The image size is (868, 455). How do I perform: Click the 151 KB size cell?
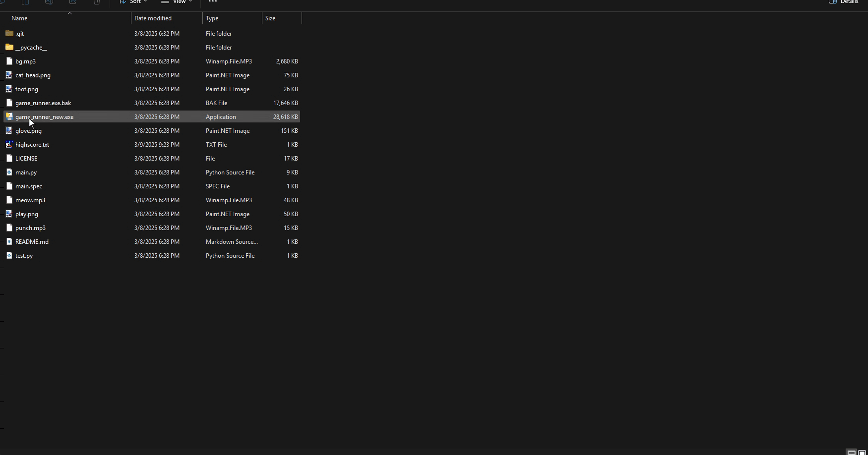click(289, 131)
